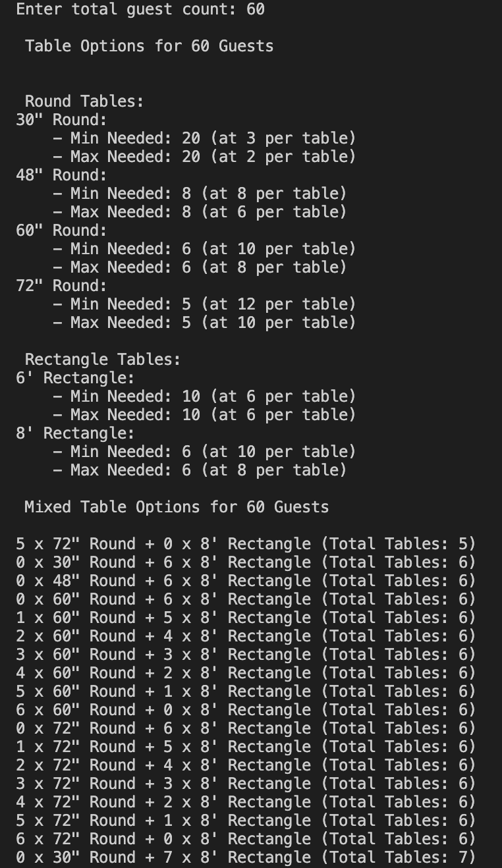Image resolution: width=502 pixels, height=868 pixels.
Task: Click the 48" Round label line
Action: 61,175
